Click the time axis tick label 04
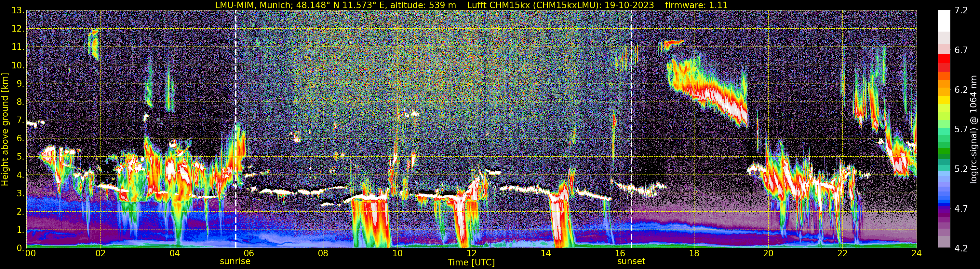Viewport: 980px width, 269px height. (x=175, y=253)
